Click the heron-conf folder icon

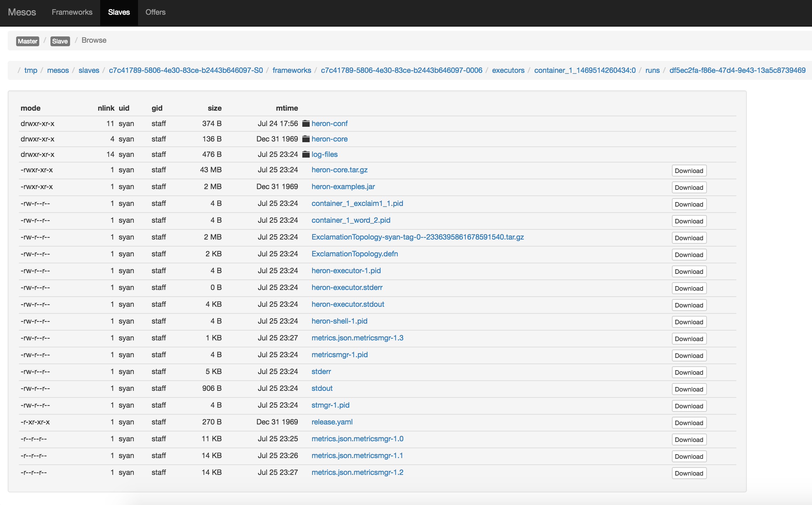point(305,123)
